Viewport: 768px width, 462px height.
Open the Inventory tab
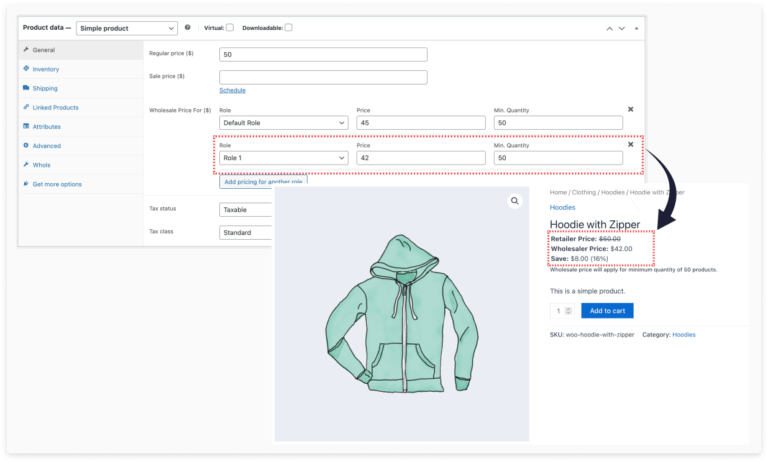pos(81,69)
